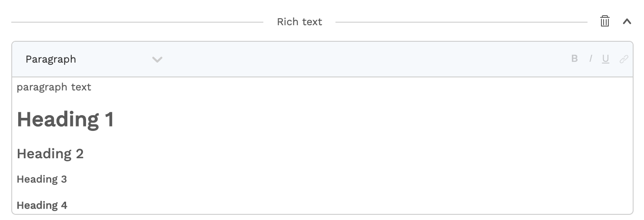Delete the Rich text block with trash icon
This screenshot has height=220, width=644.
pos(605,21)
